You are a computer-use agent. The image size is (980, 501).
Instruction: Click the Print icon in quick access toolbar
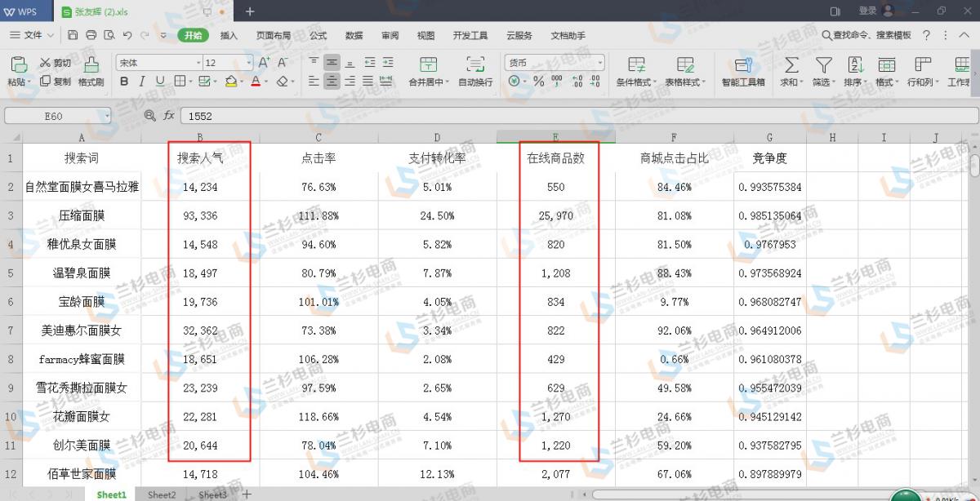point(91,35)
